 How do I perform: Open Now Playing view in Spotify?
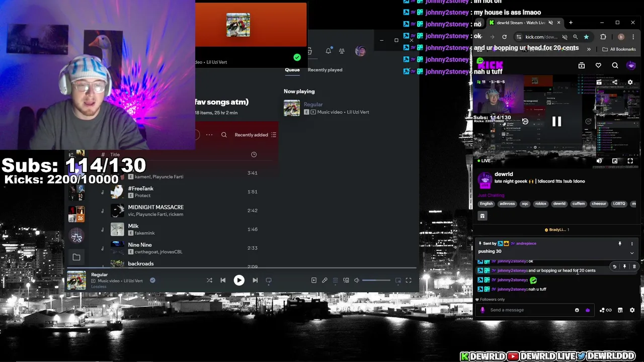(314, 280)
